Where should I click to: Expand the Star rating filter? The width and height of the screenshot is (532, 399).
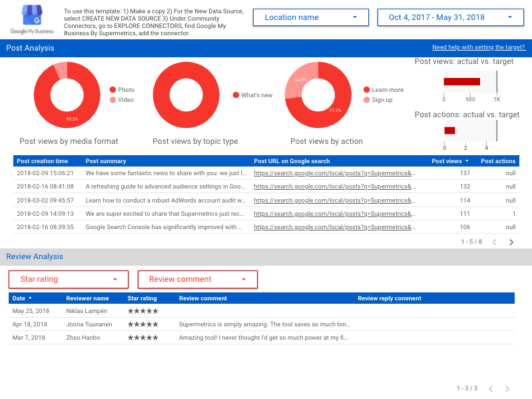click(68, 279)
